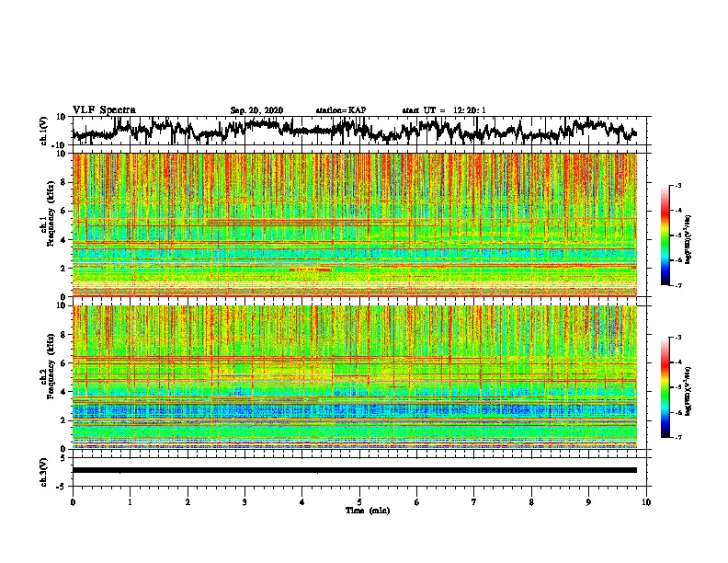Click time axis tick label '6'
The image size is (728, 563).
[417, 502]
